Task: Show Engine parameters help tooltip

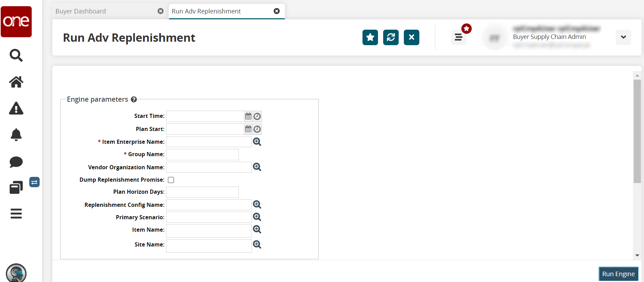Action: [x=134, y=99]
